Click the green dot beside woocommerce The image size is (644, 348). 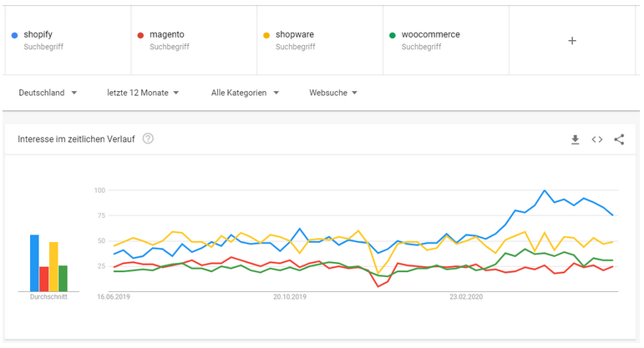coord(393,35)
